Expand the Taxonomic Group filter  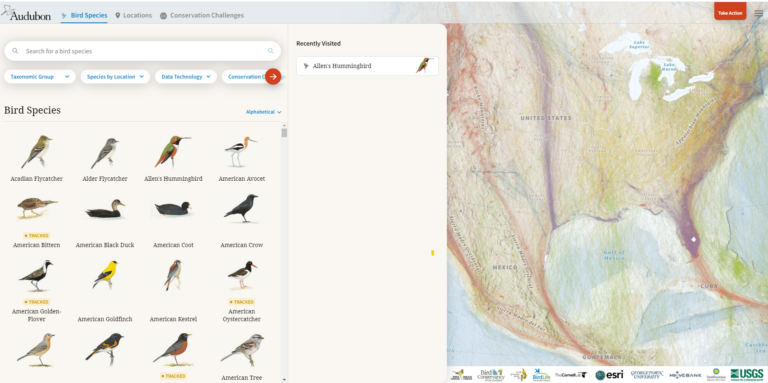coord(40,76)
